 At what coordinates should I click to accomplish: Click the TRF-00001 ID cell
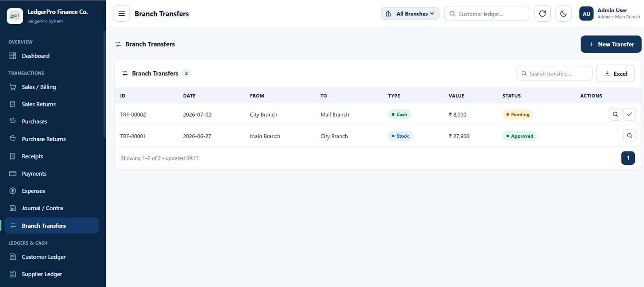[133, 136]
